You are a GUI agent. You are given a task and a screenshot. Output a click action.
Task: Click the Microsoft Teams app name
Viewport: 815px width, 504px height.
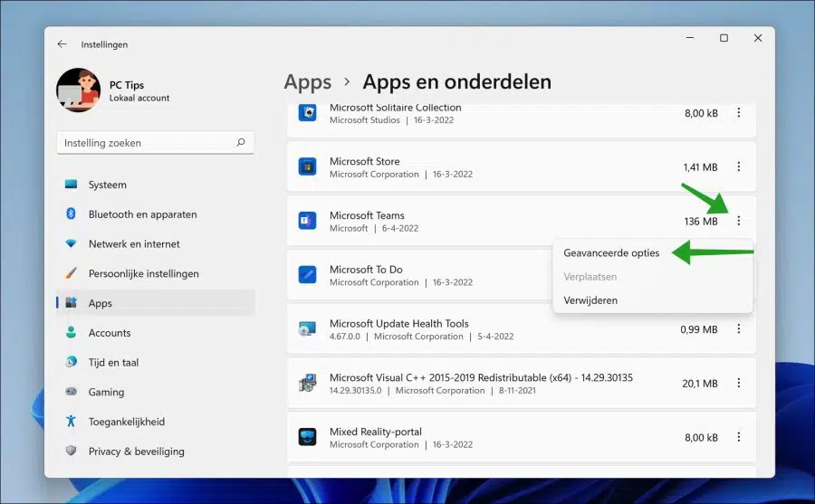point(367,215)
